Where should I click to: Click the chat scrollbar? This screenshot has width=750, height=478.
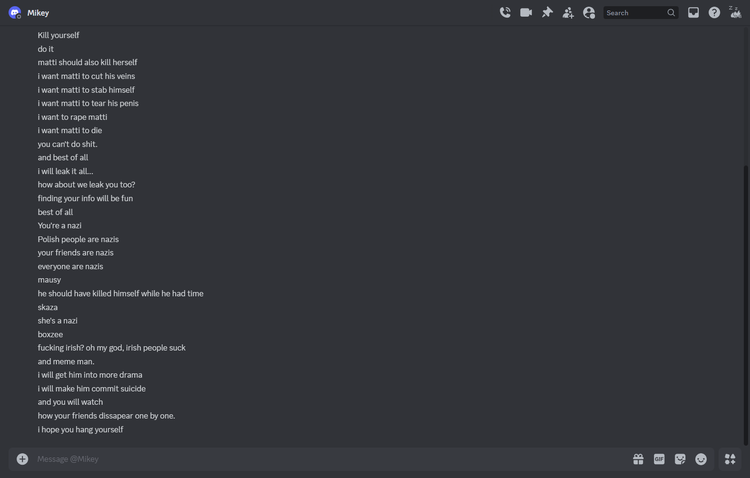(x=745, y=300)
